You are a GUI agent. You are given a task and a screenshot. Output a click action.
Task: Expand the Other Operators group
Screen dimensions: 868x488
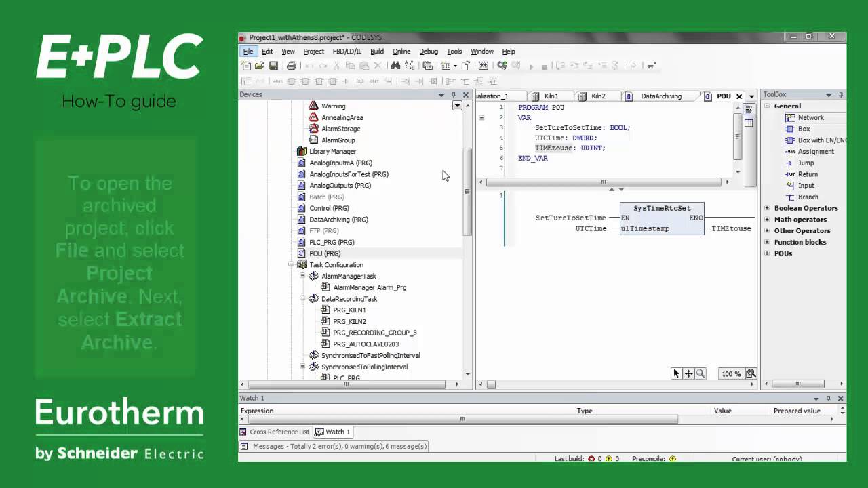tap(768, 231)
